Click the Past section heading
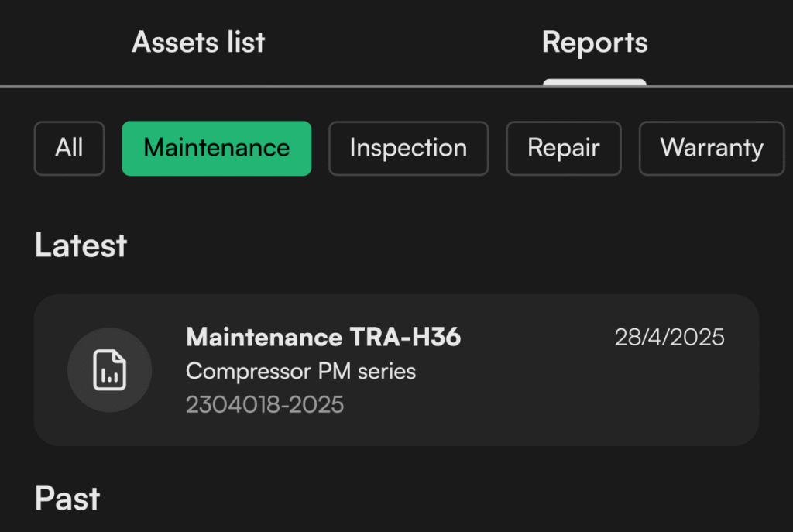Screen dimensions: 793x532 (67, 499)
